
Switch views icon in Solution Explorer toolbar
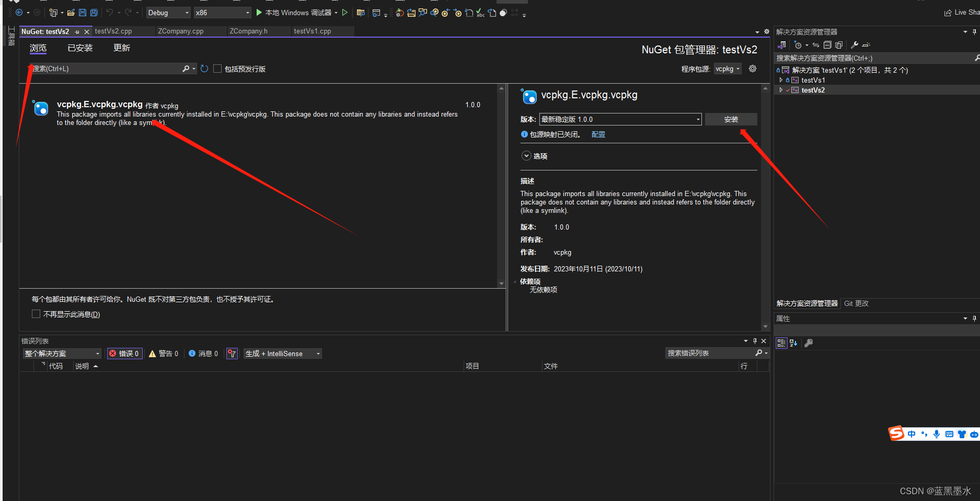782,45
